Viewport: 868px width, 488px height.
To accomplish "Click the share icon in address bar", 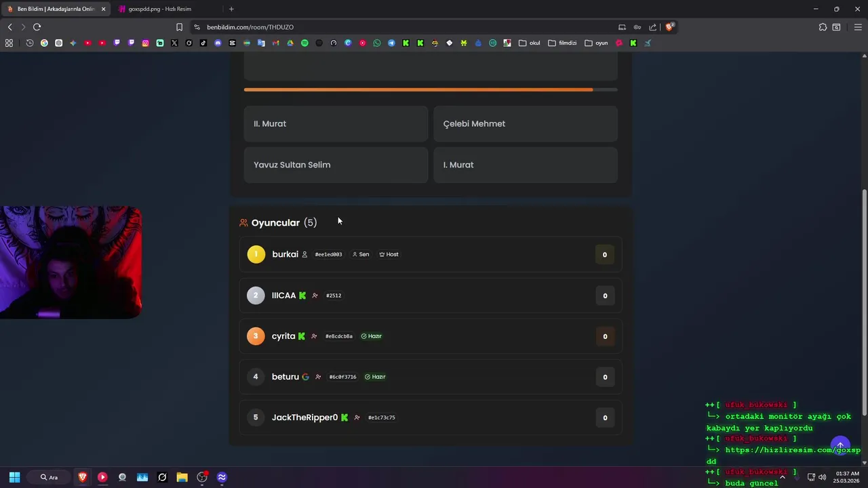I will pyautogui.click(x=652, y=27).
